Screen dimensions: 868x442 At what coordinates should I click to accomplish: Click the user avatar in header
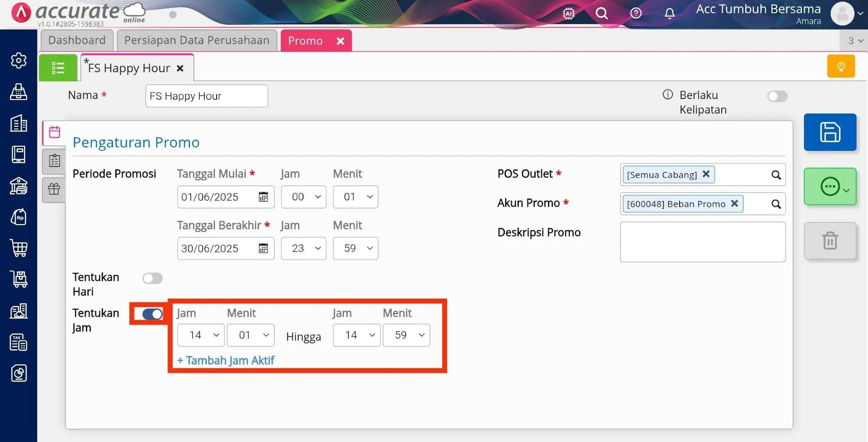point(842,13)
